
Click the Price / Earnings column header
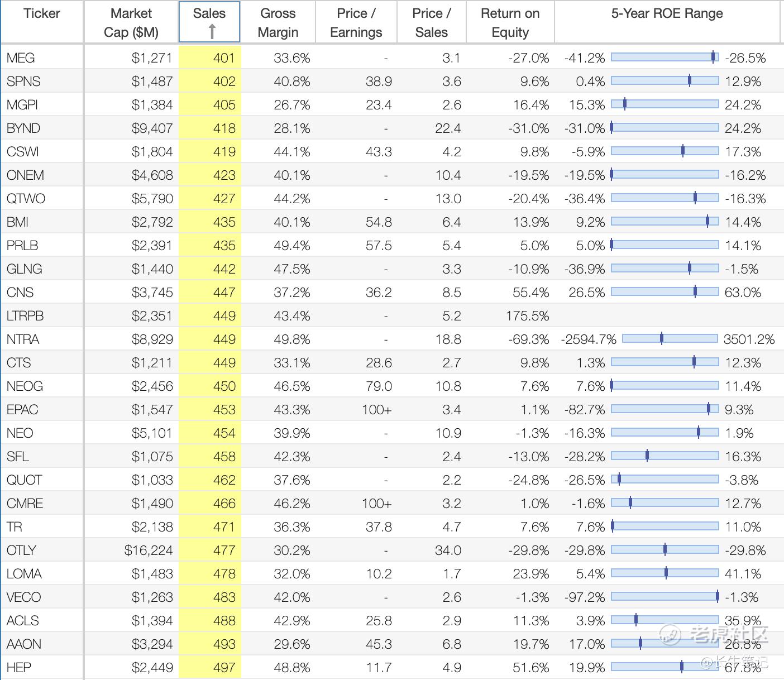pyautogui.click(x=356, y=22)
